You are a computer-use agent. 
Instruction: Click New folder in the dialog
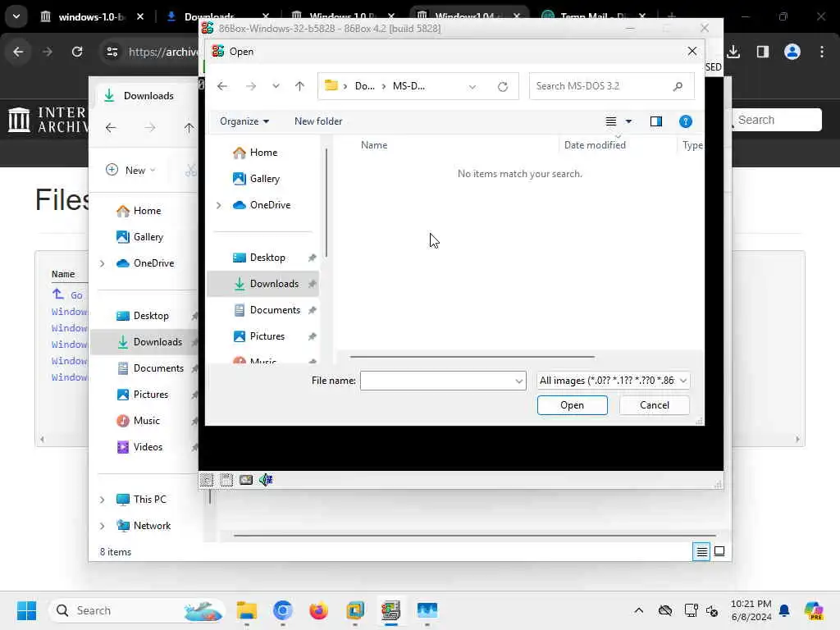click(318, 121)
